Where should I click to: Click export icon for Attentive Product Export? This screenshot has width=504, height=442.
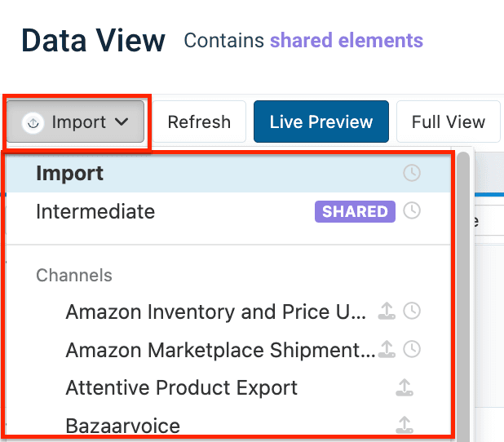pos(404,387)
